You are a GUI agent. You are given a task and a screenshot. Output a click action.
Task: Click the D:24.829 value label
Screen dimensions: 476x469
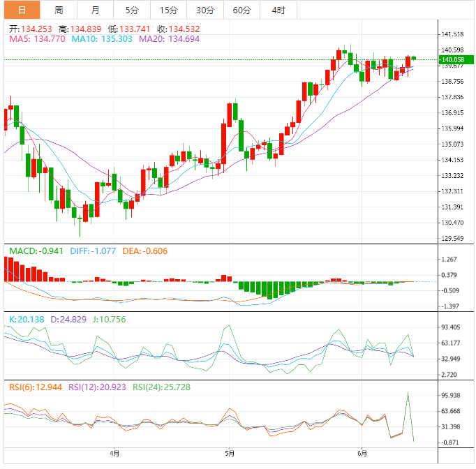click(68, 320)
